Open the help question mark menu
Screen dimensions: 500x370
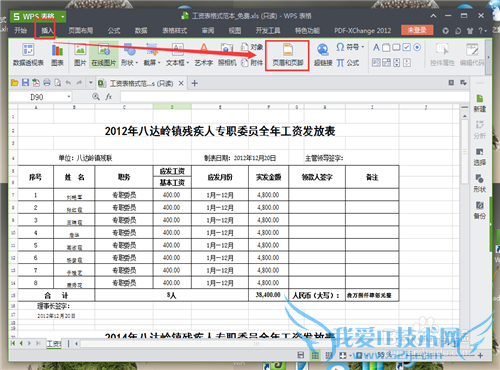click(x=482, y=31)
